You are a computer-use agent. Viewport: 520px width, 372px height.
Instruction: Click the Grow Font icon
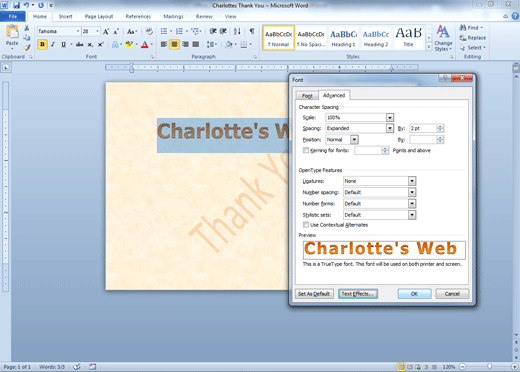106,32
